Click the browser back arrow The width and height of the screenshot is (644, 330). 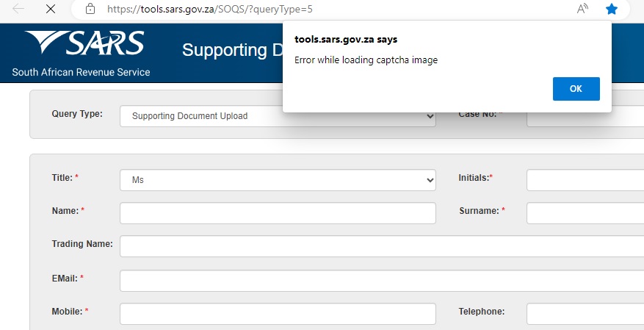click(x=18, y=9)
